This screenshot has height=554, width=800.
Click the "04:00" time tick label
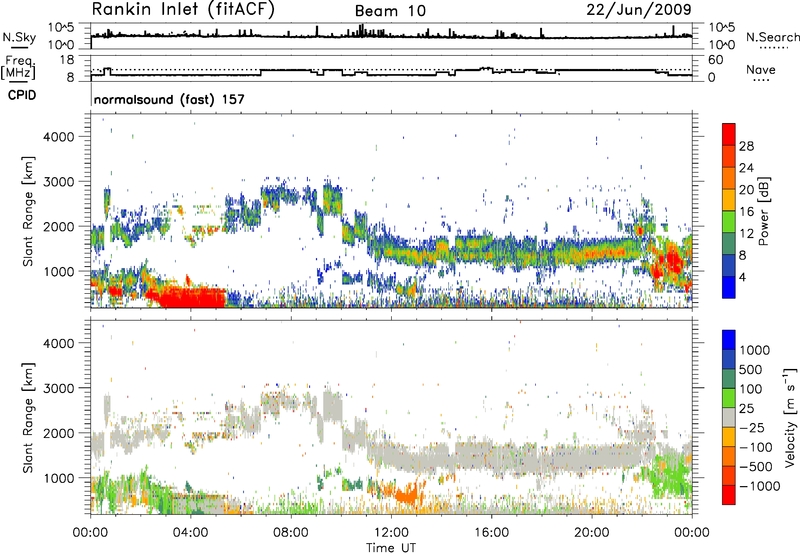(x=190, y=533)
